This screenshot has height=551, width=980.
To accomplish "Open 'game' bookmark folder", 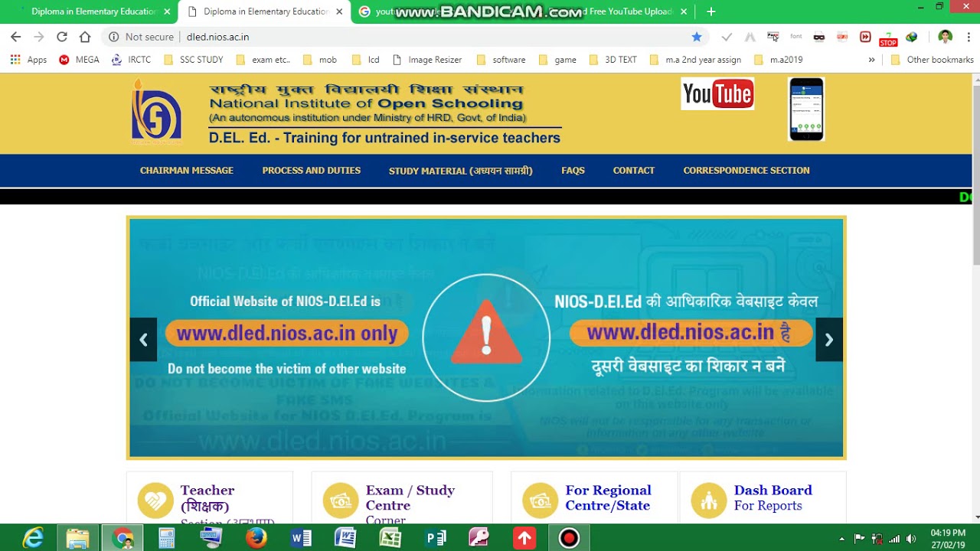I will 557,59.
